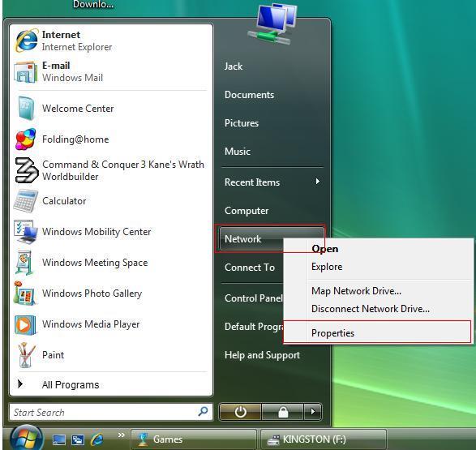Open Computer from the Start menu
Screen dimensions: 476x450
247,211
